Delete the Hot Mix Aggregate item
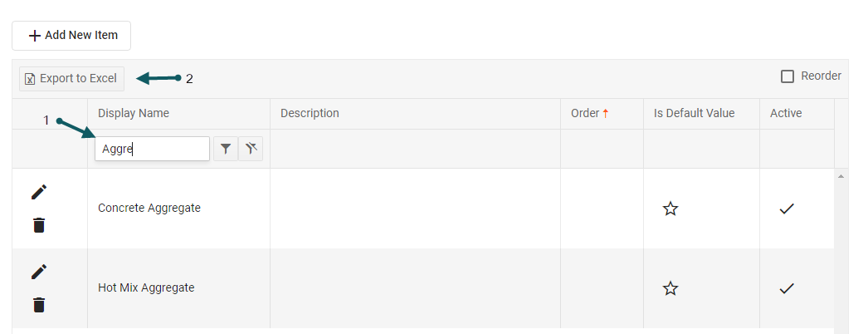Screen dimensions: 868x334 pyautogui.click(x=39, y=305)
